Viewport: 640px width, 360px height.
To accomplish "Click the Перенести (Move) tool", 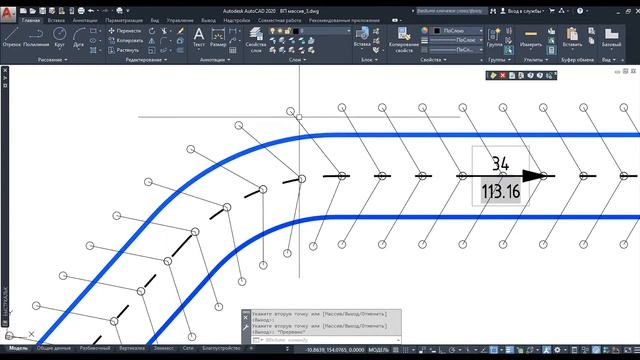I will (x=125, y=31).
